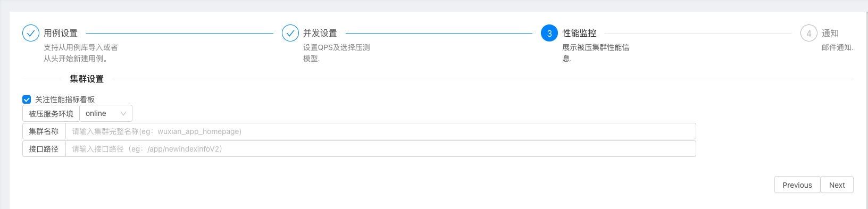
Task: Click the 被压服务环境 label addon
Action: click(51, 113)
